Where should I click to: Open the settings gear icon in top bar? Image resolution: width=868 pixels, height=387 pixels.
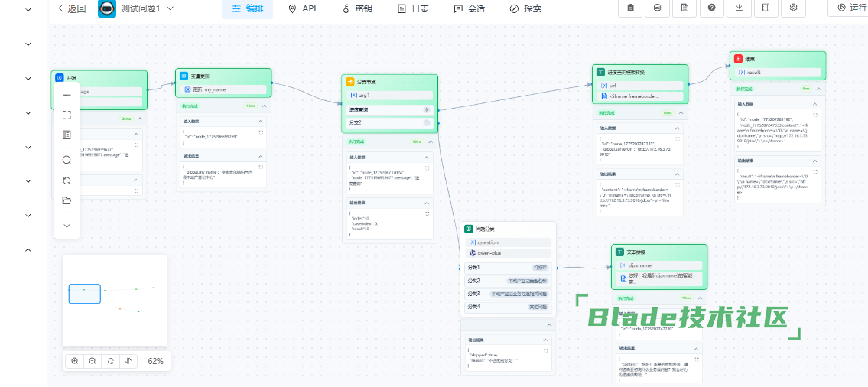(x=794, y=8)
